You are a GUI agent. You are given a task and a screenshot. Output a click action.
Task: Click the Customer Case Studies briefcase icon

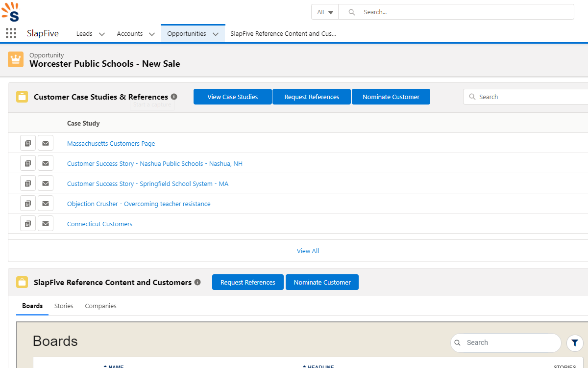pos(22,97)
